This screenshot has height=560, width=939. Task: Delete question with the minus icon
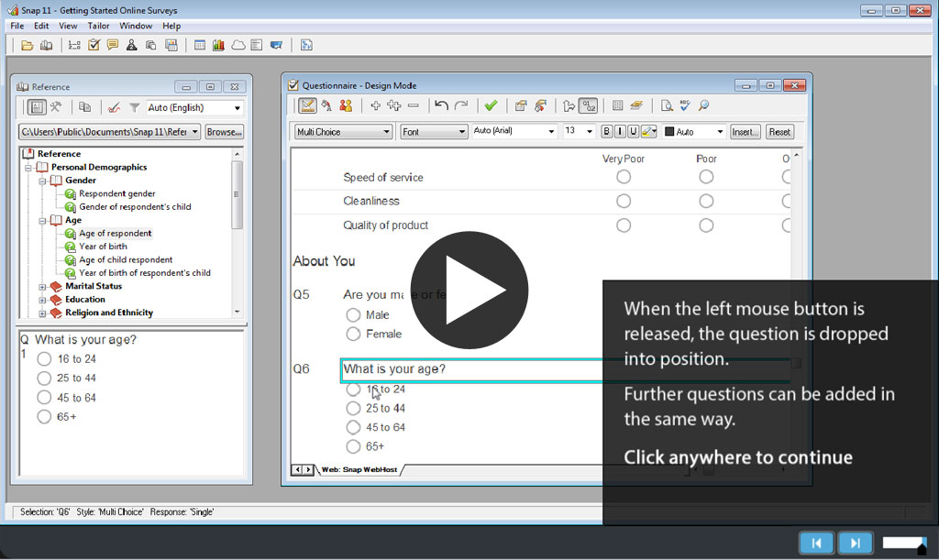[414, 106]
